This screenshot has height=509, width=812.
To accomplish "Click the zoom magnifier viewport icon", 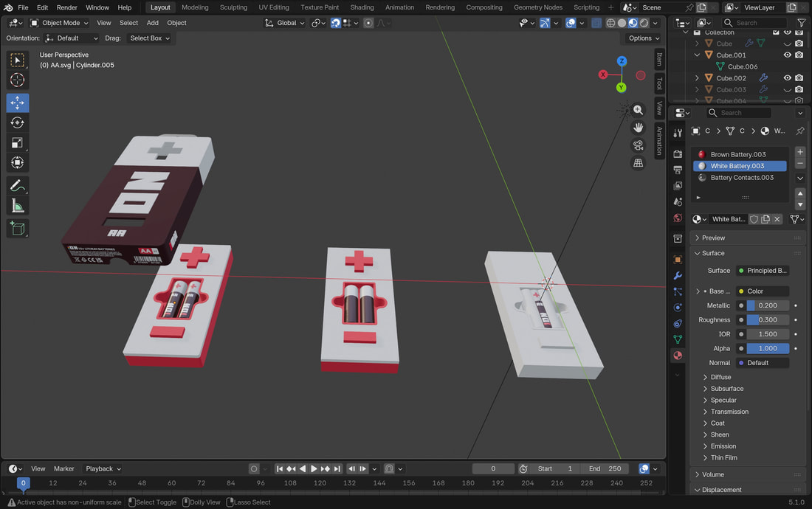I will [x=639, y=110].
